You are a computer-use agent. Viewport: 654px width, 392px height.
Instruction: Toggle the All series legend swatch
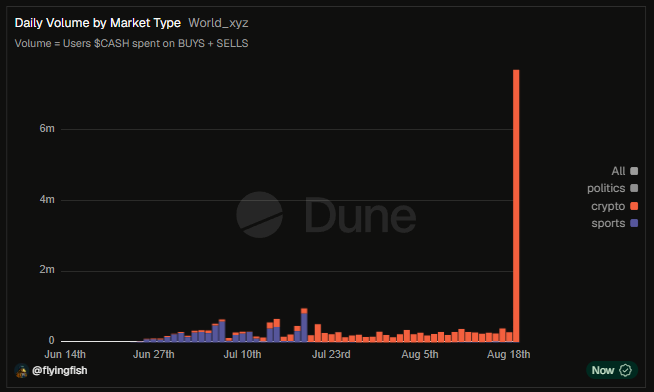[634, 171]
